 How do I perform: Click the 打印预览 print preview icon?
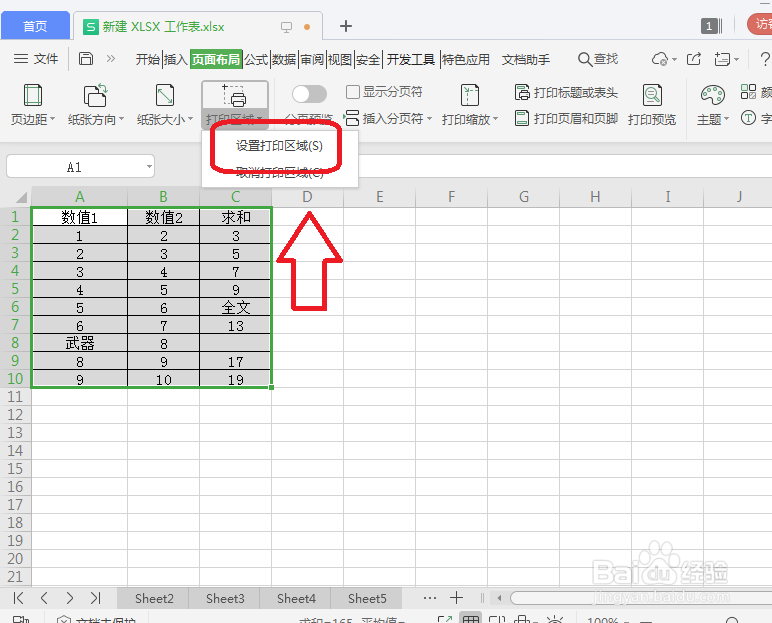tap(652, 96)
